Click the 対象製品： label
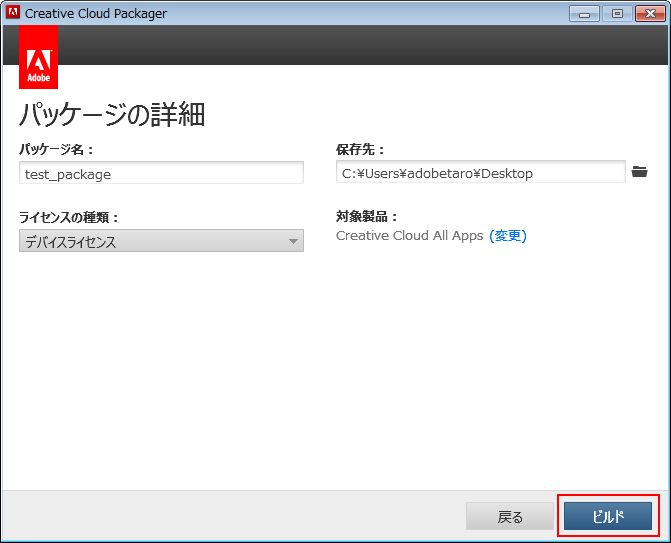The height and width of the screenshot is (543, 671). coord(367,217)
